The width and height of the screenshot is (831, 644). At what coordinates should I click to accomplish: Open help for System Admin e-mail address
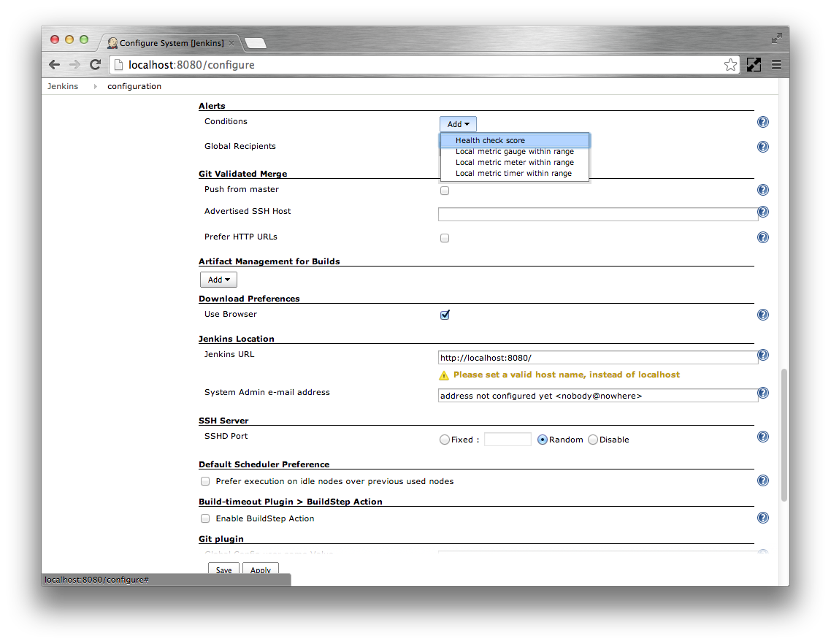click(x=762, y=393)
